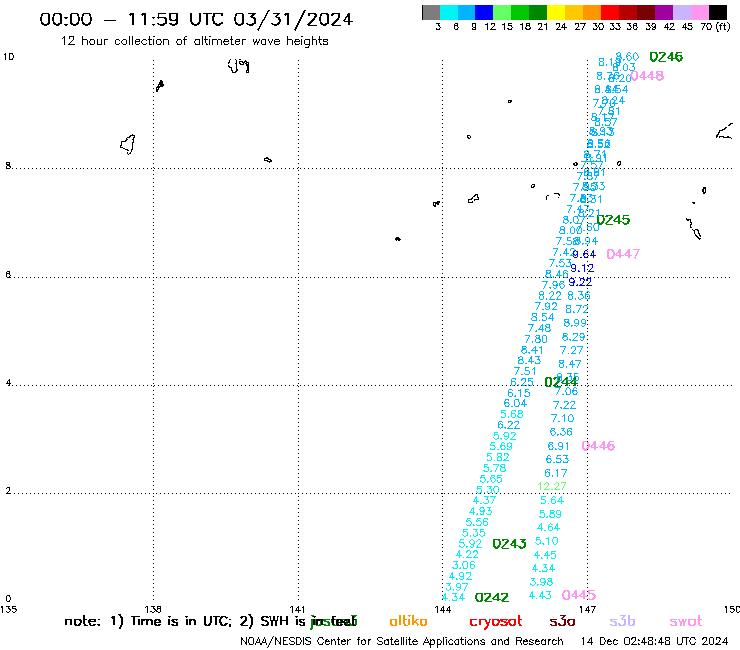The image size is (740, 650).
Task: Click the green time label 0242
Action: pyautogui.click(x=492, y=598)
